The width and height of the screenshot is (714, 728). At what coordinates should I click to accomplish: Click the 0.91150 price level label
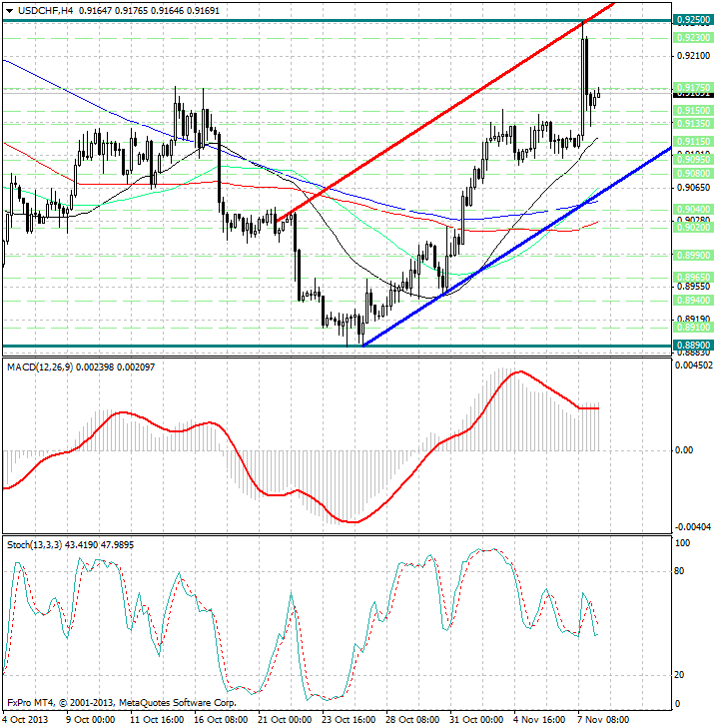693,141
